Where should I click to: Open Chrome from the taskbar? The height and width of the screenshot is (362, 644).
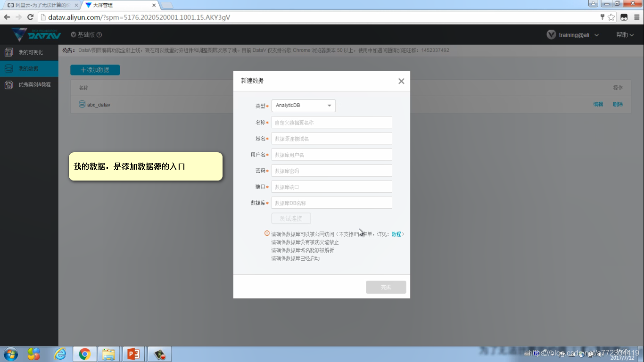click(85, 354)
